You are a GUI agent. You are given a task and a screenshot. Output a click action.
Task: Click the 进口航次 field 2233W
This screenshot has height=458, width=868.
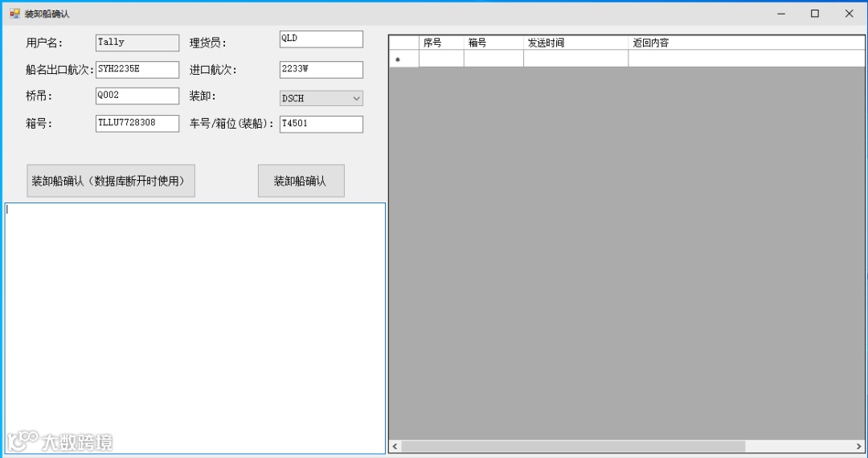[x=321, y=70]
